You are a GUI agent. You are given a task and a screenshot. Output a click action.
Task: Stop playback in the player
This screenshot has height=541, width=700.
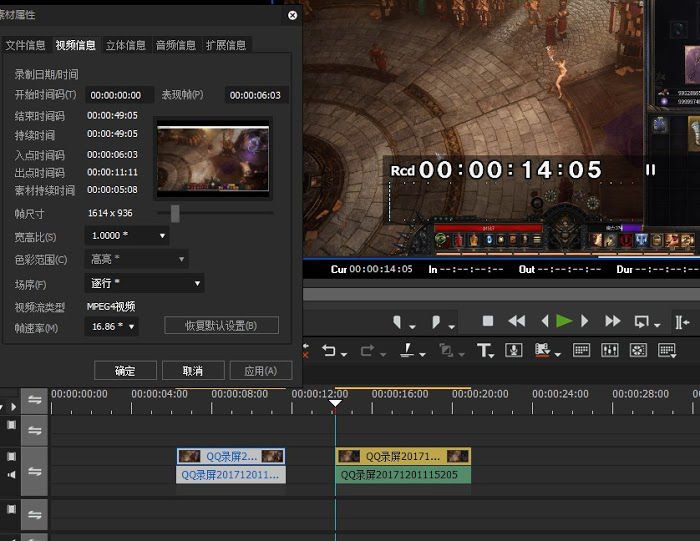488,321
